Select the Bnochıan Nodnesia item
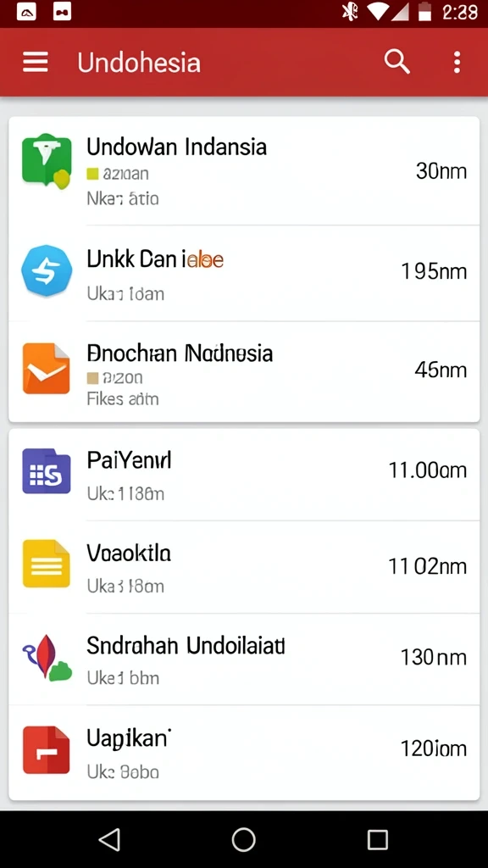The image size is (488, 868). click(x=244, y=371)
